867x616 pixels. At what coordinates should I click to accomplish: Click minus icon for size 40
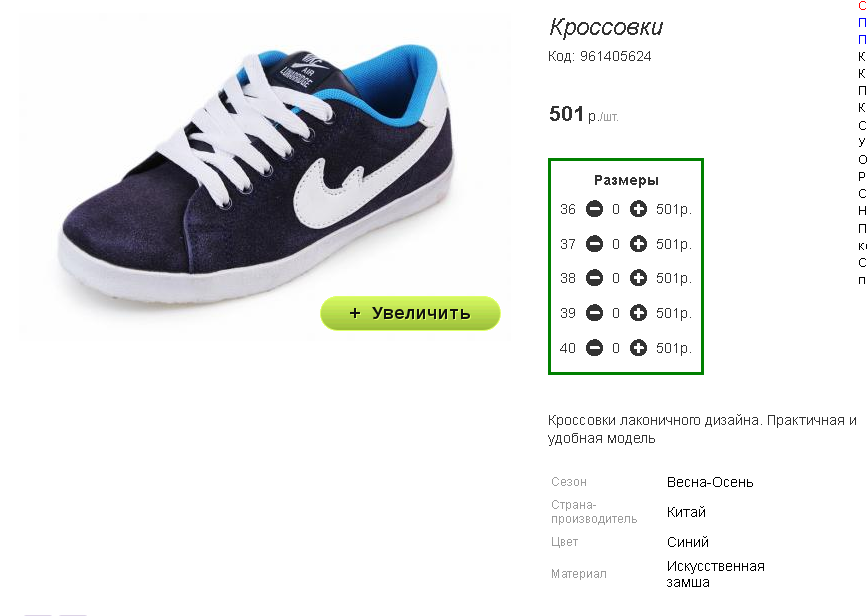click(x=594, y=348)
